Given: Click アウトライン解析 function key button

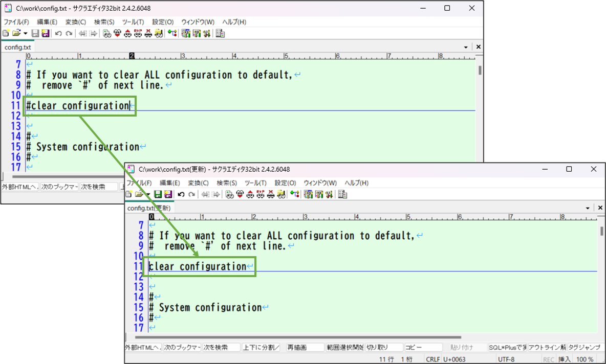Looking at the screenshot, I should [547, 348].
